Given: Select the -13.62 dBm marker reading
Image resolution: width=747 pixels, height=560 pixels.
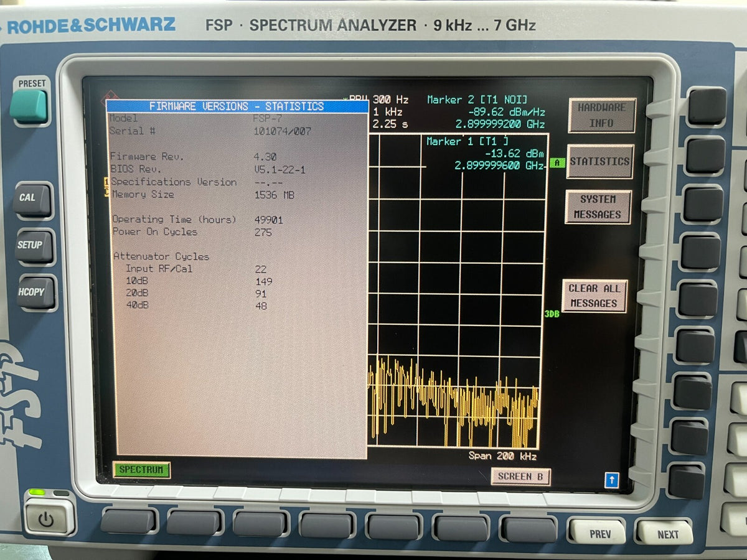Looking at the screenshot, I should coord(515,154).
